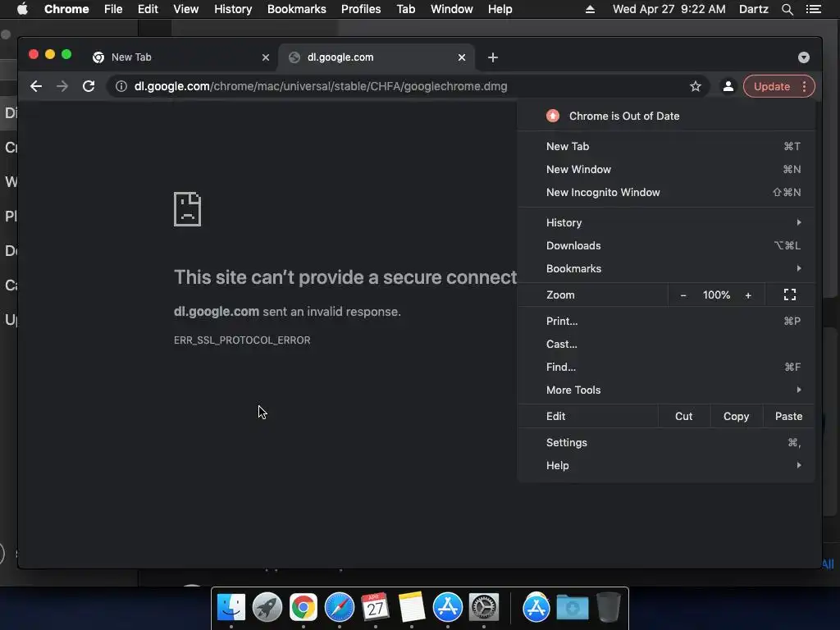Expand the Help submenu in Chrome menu
The width and height of the screenshot is (840, 630).
666,466
